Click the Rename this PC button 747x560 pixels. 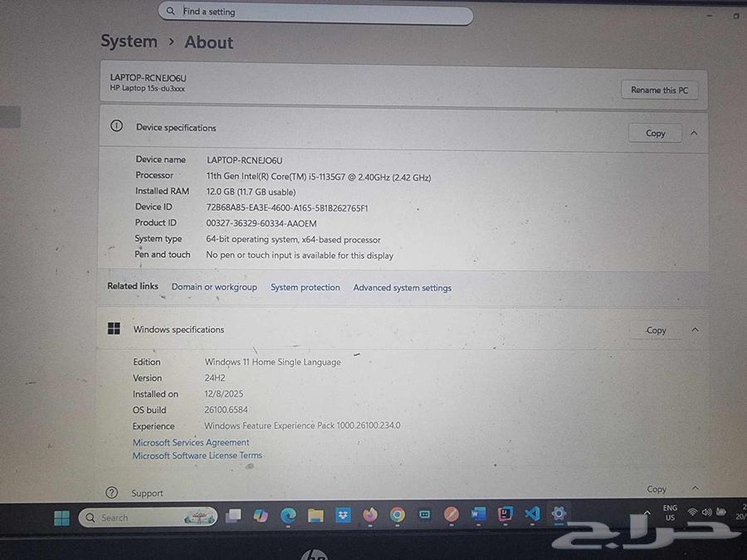tap(659, 90)
